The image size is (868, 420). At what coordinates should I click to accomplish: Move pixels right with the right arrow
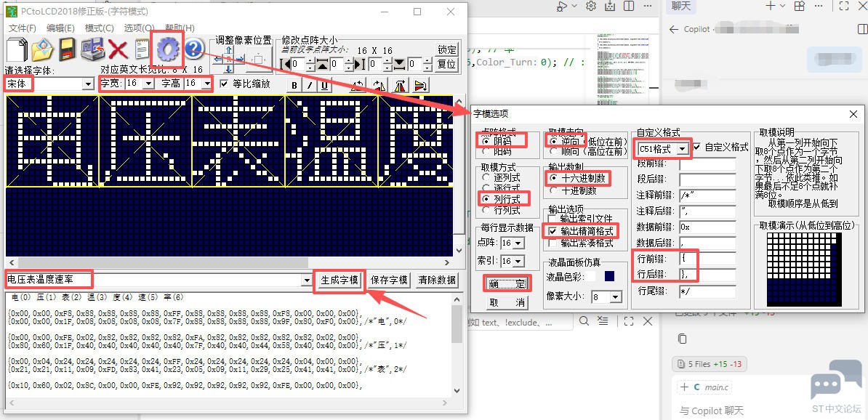(238, 58)
